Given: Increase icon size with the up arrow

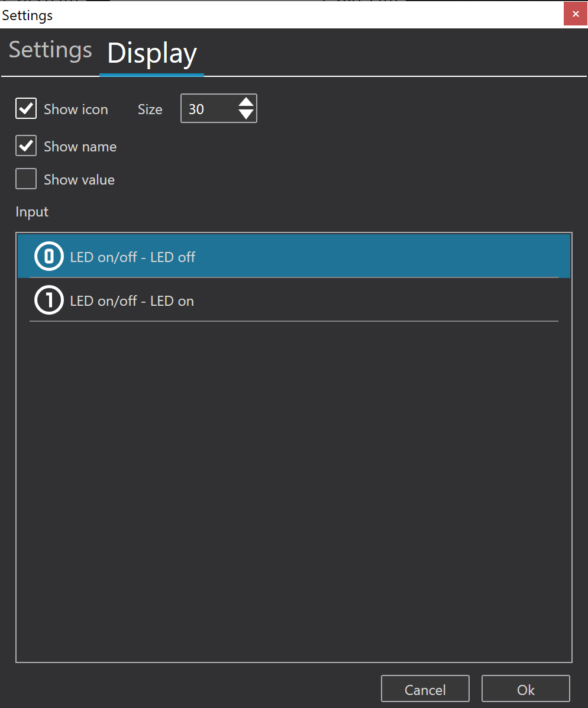Looking at the screenshot, I should point(246,102).
